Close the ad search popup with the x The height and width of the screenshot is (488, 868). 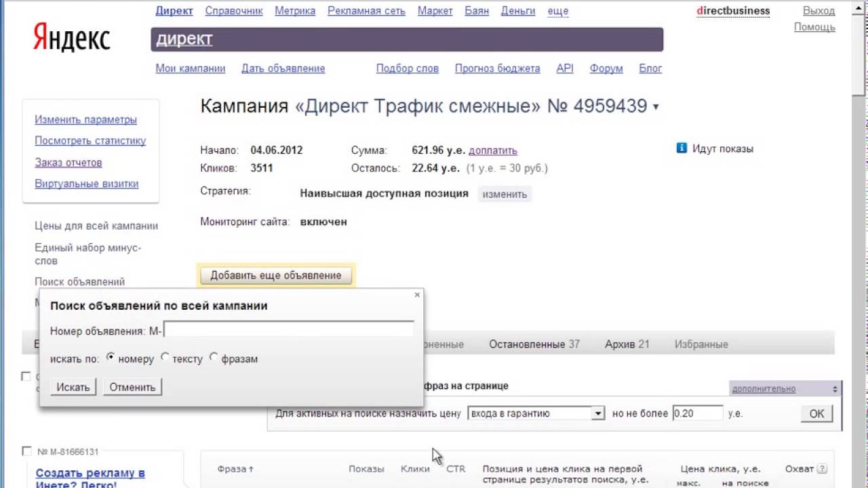(x=417, y=294)
